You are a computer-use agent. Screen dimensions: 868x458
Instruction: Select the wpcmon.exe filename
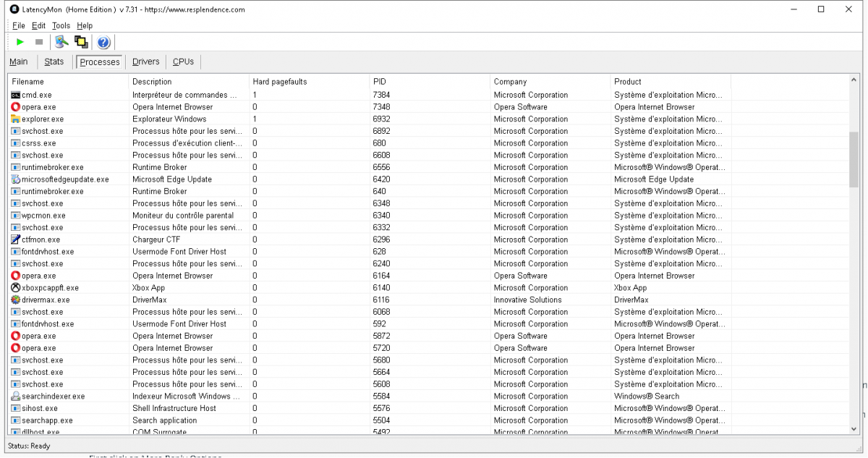click(43, 216)
